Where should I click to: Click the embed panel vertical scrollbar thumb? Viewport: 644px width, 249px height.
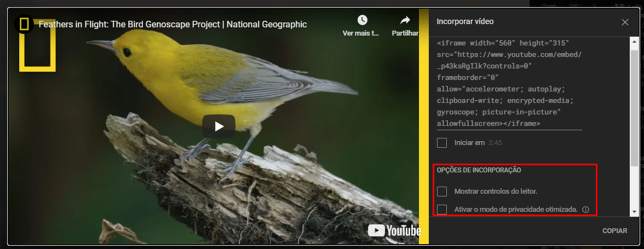point(634,104)
